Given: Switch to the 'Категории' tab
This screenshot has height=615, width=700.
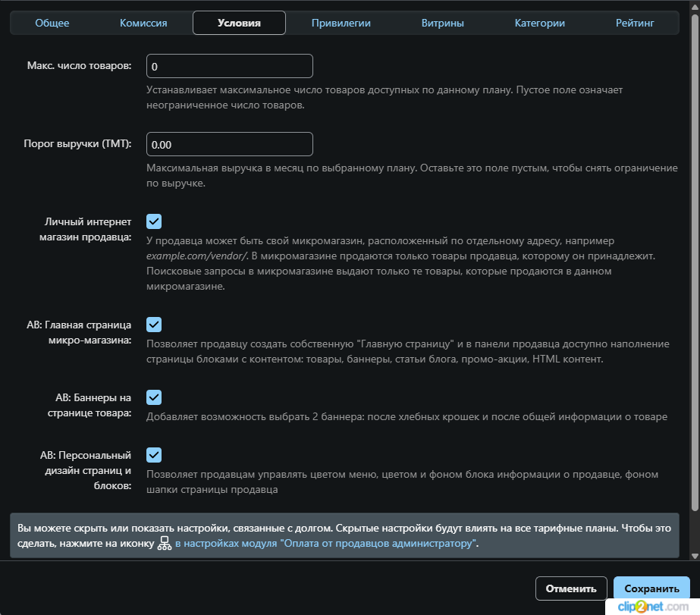Looking at the screenshot, I should pos(539,23).
